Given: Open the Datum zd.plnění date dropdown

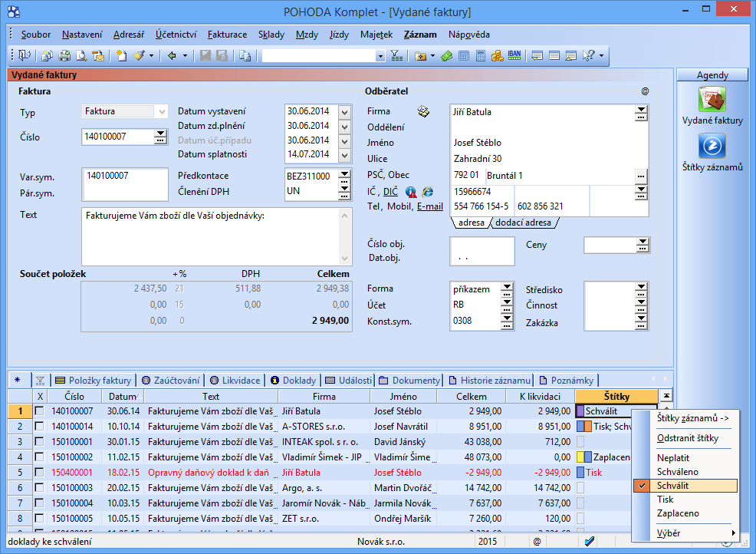Looking at the screenshot, I should click(344, 127).
